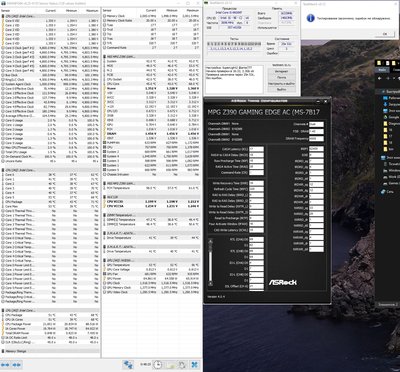Click the Mail button in TestMem5

click(x=281, y=77)
